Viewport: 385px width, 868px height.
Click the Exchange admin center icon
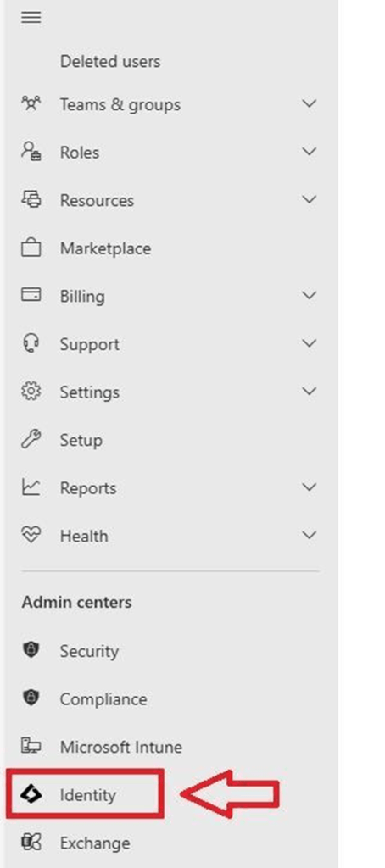tap(31, 843)
